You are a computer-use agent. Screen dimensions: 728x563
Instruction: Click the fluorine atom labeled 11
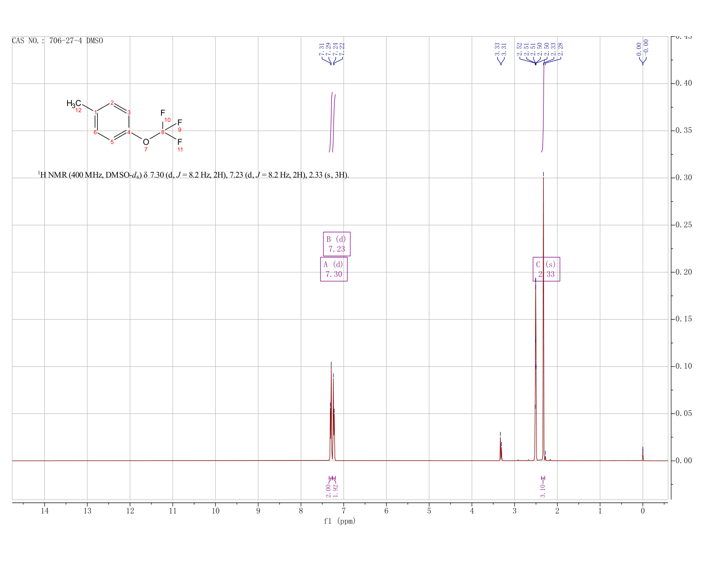pos(180,142)
